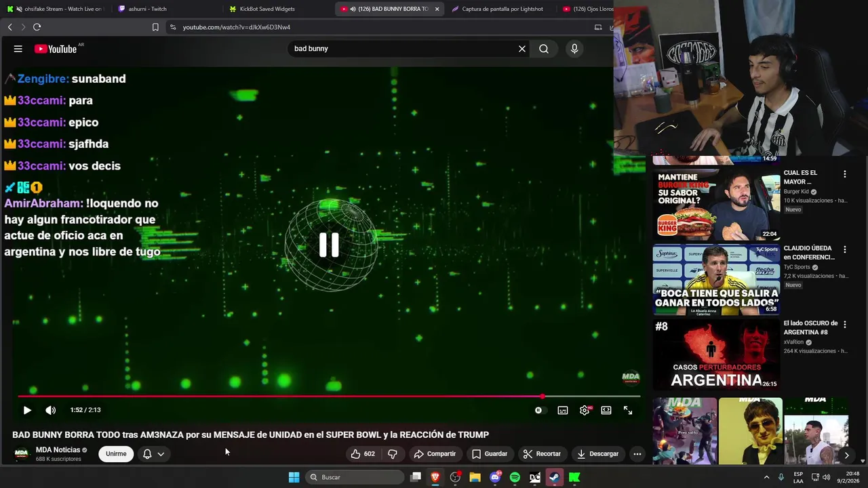Viewport: 868px width, 488px height.
Task: Join the channel with Unirme
Action: pos(116,454)
